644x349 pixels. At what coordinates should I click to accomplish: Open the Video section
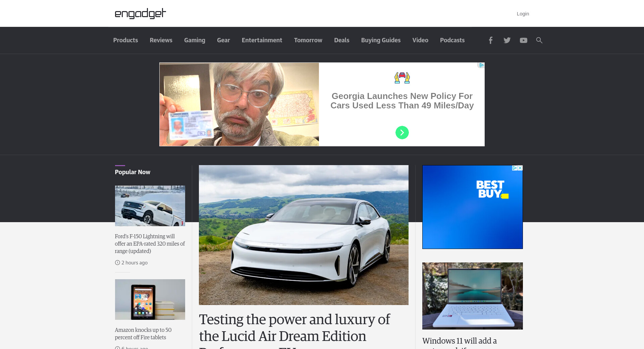420,40
